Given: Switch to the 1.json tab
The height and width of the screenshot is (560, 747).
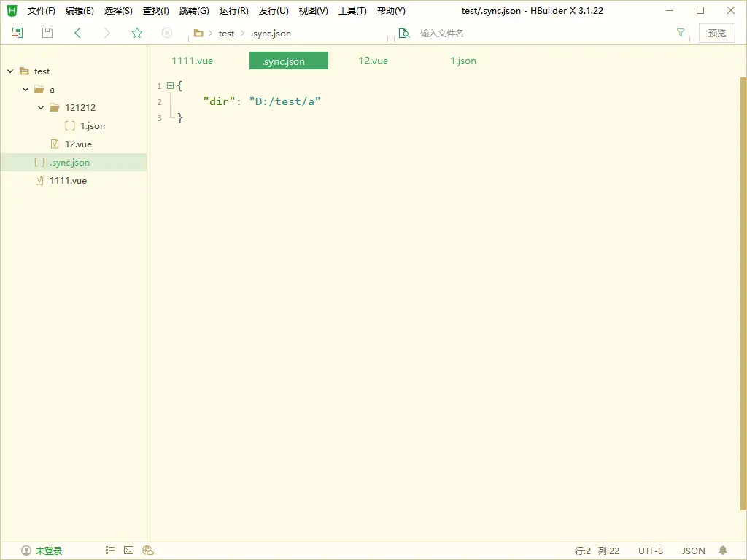Looking at the screenshot, I should tap(463, 61).
